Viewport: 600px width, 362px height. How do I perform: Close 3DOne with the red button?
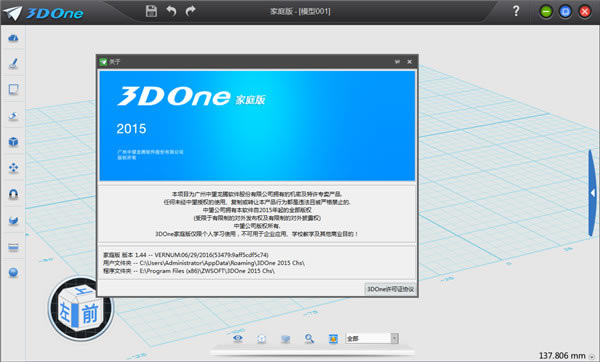(x=584, y=12)
